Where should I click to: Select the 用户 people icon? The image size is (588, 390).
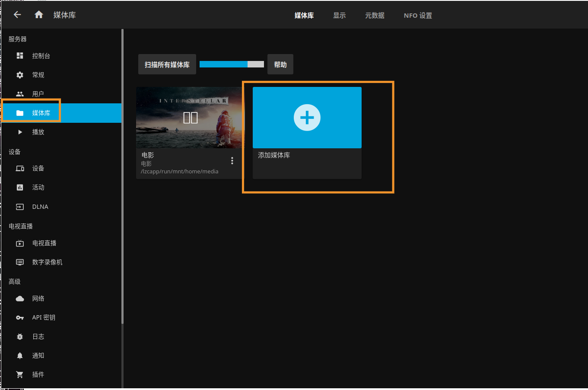click(20, 94)
